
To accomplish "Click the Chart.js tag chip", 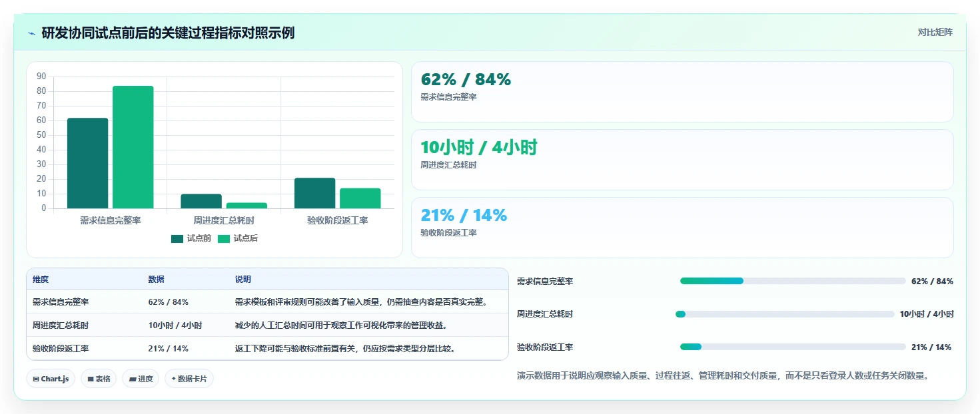I will tap(51, 379).
